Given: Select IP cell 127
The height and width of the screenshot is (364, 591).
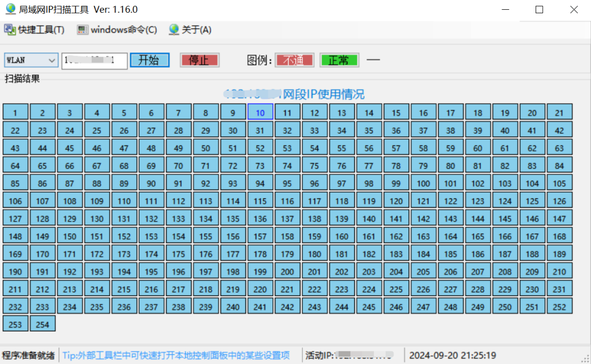Looking at the screenshot, I should coord(16,219).
